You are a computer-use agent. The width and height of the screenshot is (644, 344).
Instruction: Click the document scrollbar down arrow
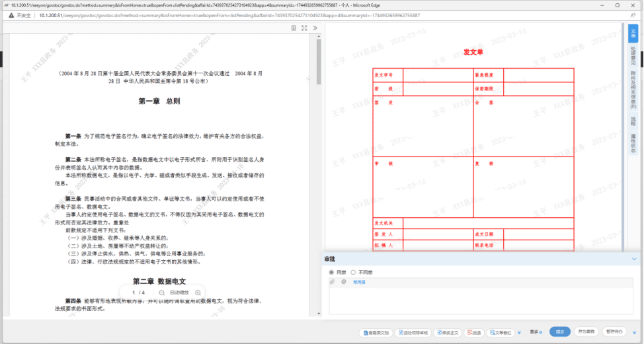click(319, 313)
